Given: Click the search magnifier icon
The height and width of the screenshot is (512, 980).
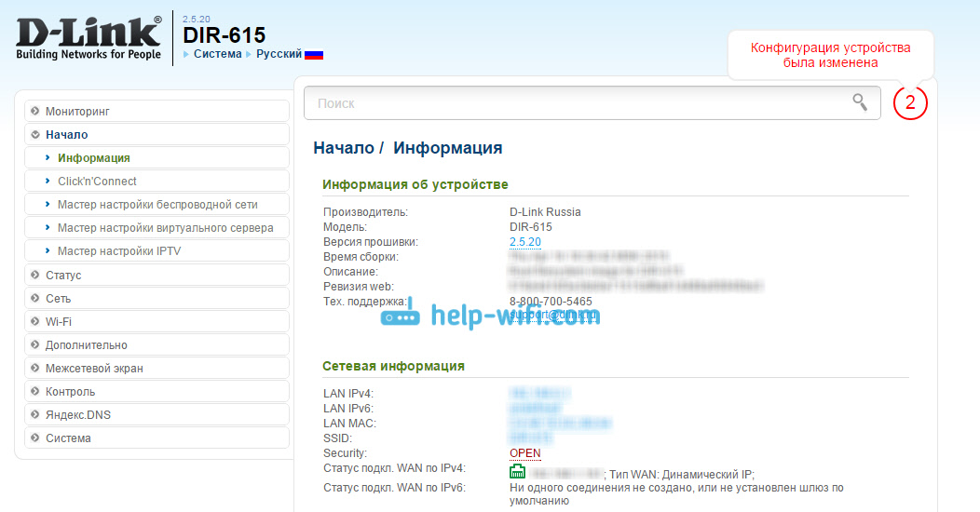Looking at the screenshot, I should pyautogui.click(x=860, y=102).
